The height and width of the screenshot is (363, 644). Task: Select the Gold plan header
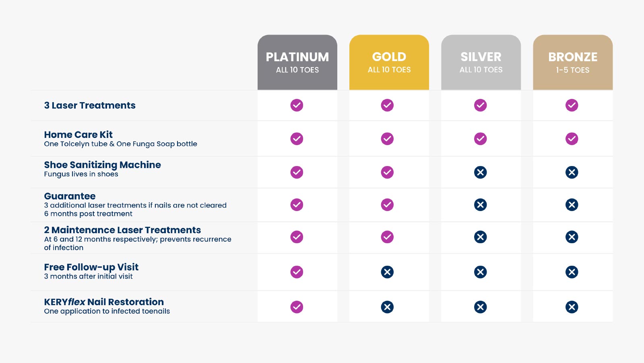389,62
